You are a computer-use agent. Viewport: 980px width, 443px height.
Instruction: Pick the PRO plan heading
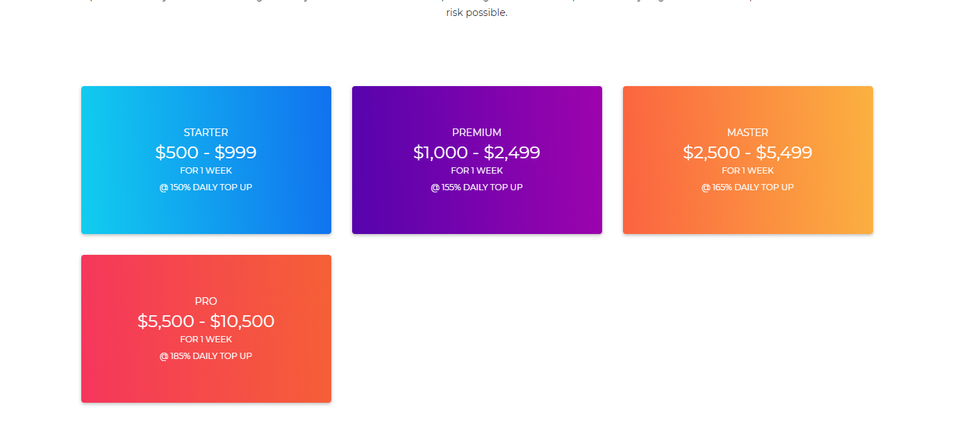click(x=206, y=301)
